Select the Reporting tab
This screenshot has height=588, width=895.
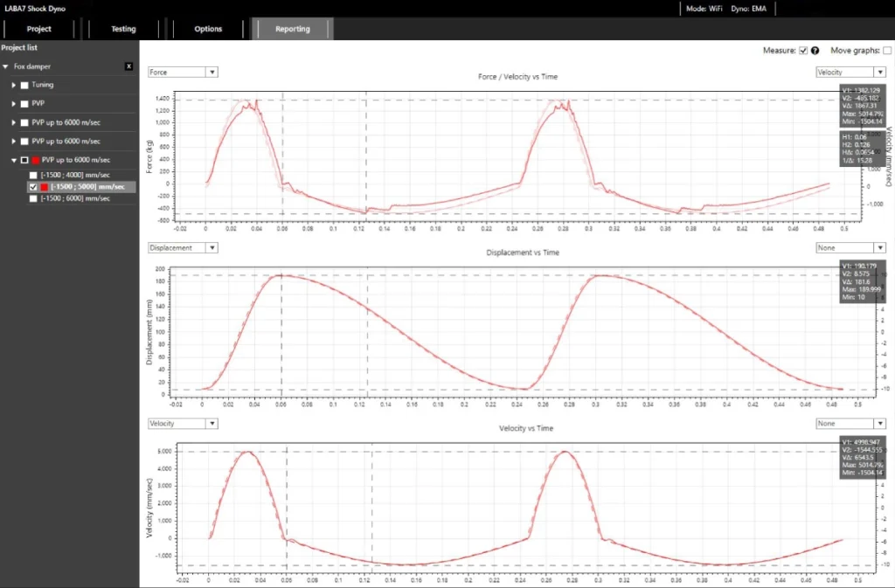tap(292, 29)
